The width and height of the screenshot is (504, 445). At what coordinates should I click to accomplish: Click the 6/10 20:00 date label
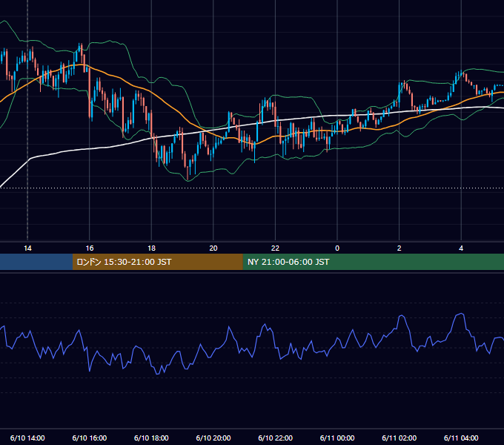213,438
